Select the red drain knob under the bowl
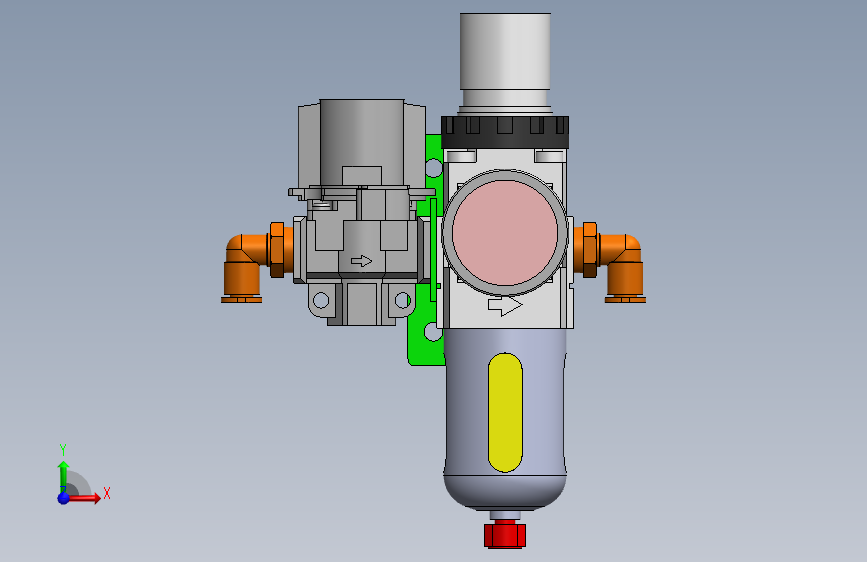 (504, 534)
